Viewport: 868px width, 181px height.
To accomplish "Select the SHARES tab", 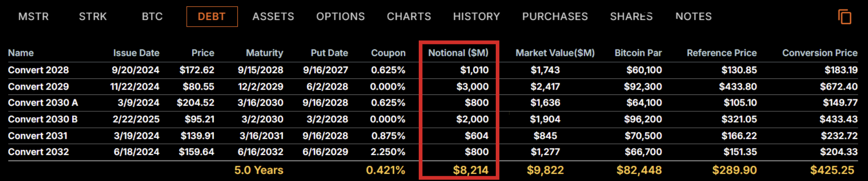I will pyautogui.click(x=631, y=17).
